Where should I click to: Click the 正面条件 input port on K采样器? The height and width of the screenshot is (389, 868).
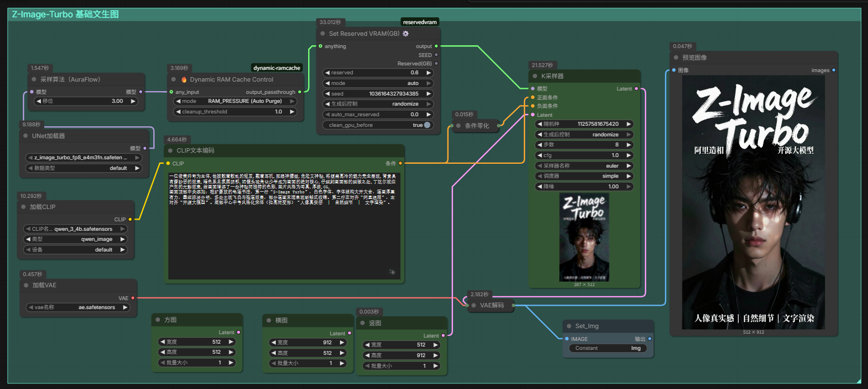pyautogui.click(x=532, y=97)
